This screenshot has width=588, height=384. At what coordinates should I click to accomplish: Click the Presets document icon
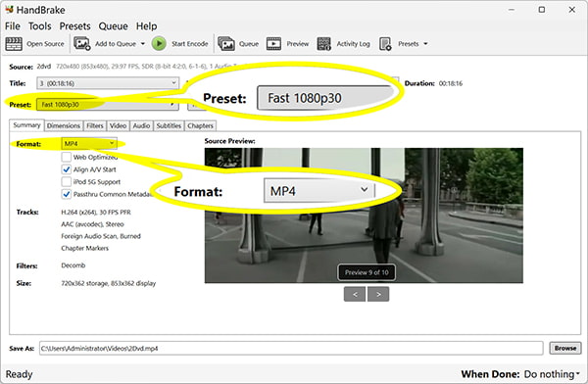point(385,44)
